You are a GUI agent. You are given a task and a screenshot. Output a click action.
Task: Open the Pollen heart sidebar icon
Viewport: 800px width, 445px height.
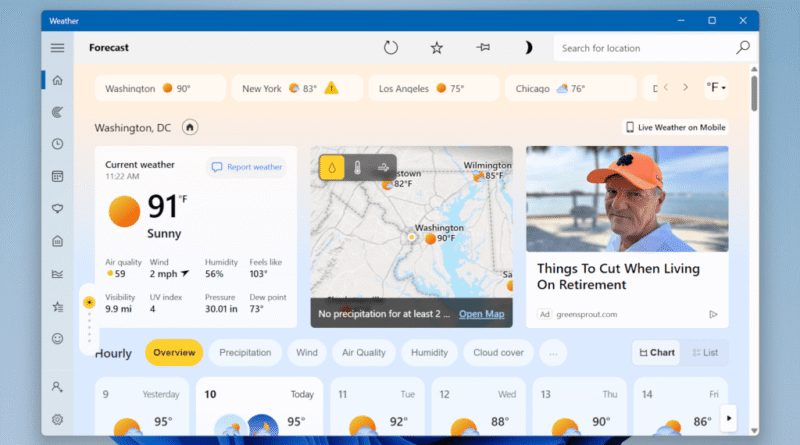(58, 209)
